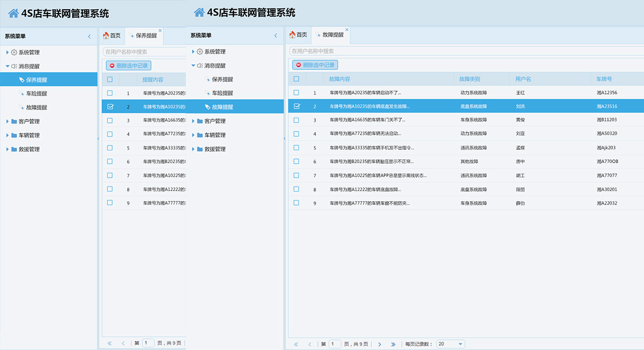Sort by the 车牌号 column header
Screen dimensions: 644x350
point(604,79)
